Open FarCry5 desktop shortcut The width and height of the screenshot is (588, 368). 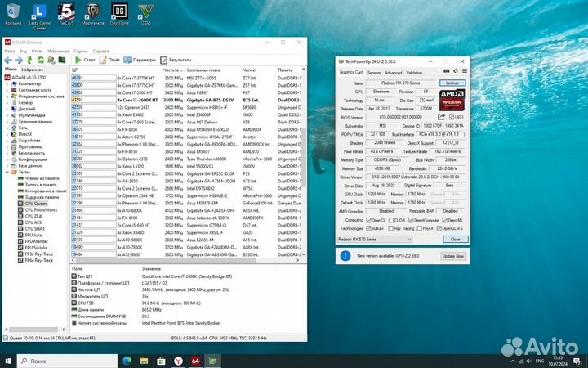[66, 15]
